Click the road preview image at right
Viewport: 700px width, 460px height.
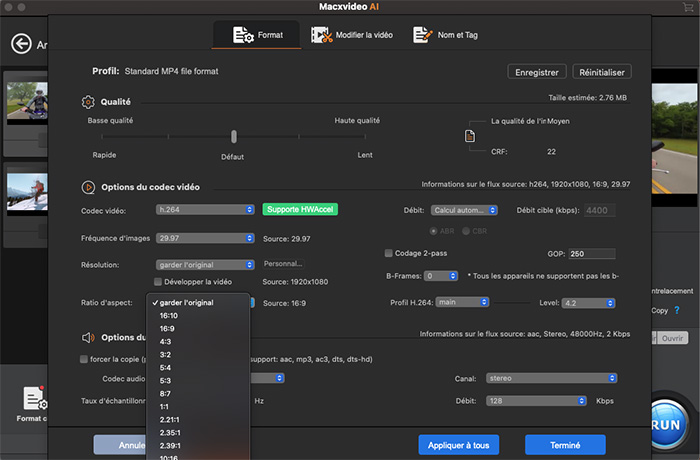(x=674, y=138)
